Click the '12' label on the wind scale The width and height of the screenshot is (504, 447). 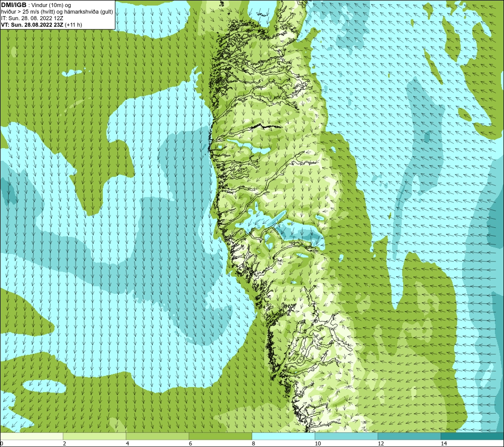click(381, 444)
